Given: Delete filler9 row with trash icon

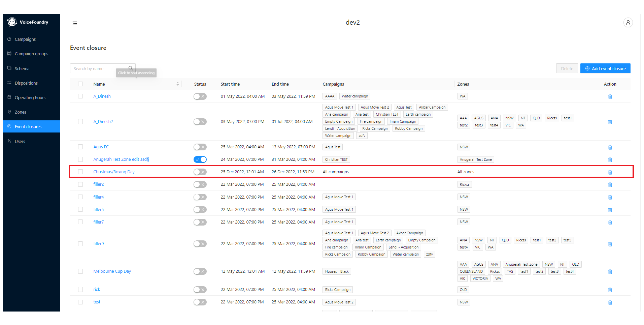Looking at the screenshot, I should click(610, 244).
